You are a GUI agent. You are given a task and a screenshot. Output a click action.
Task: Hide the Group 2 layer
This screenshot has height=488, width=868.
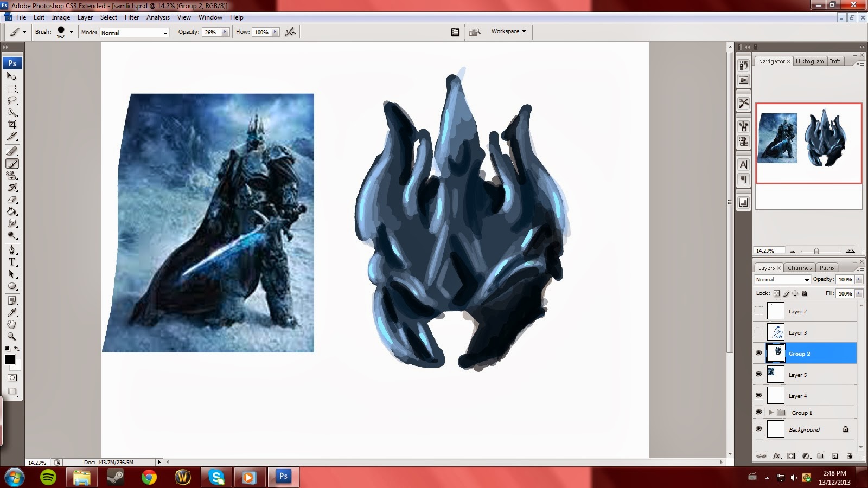[758, 353]
